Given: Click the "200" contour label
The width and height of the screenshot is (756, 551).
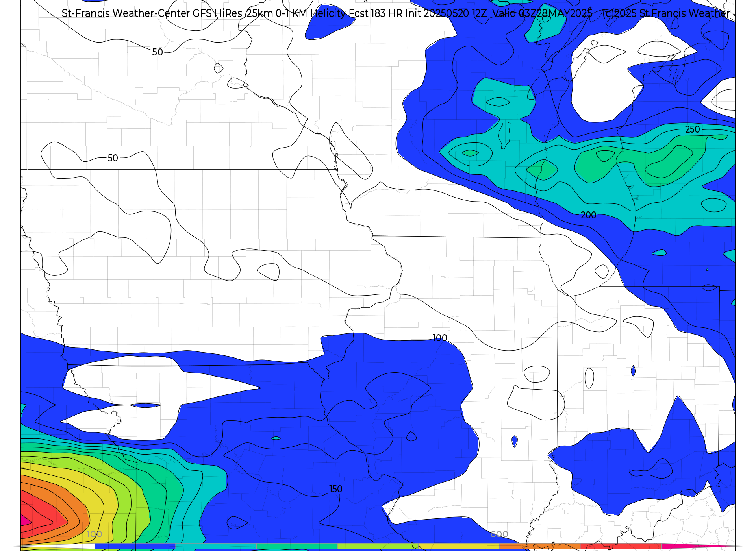Looking at the screenshot, I should (x=589, y=215).
